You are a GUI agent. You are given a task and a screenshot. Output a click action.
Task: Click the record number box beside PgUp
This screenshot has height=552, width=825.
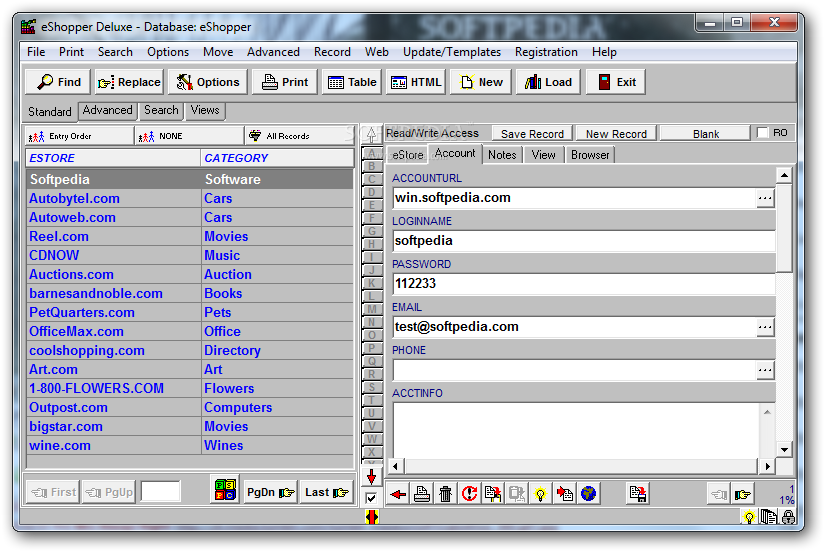click(160, 492)
